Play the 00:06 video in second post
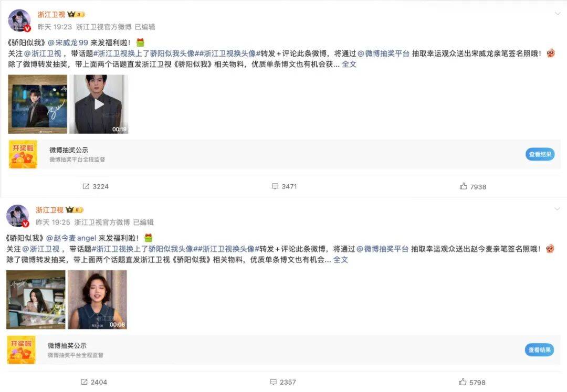The image size is (567, 392). [x=97, y=300]
